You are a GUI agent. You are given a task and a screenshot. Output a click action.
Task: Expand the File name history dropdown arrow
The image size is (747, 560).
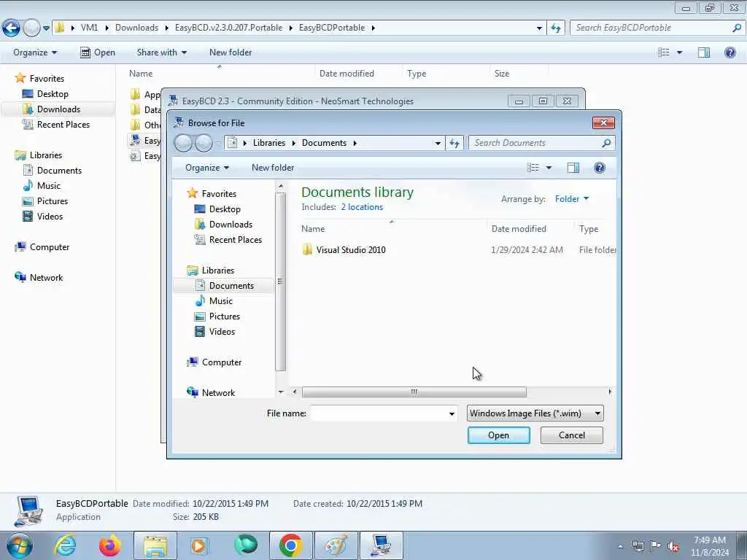pyautogui.click(x=452, y=414)
